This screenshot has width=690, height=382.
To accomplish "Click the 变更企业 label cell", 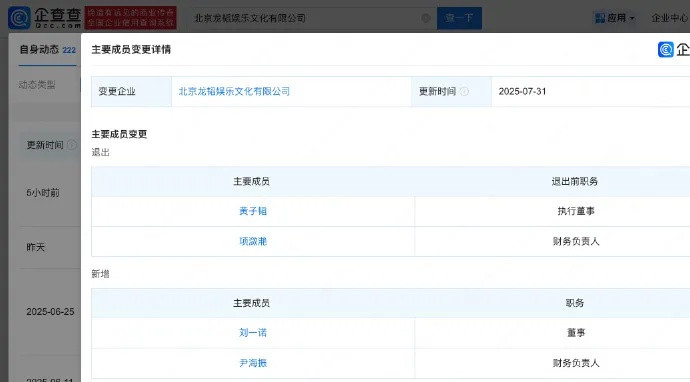I will coord(131,92).
